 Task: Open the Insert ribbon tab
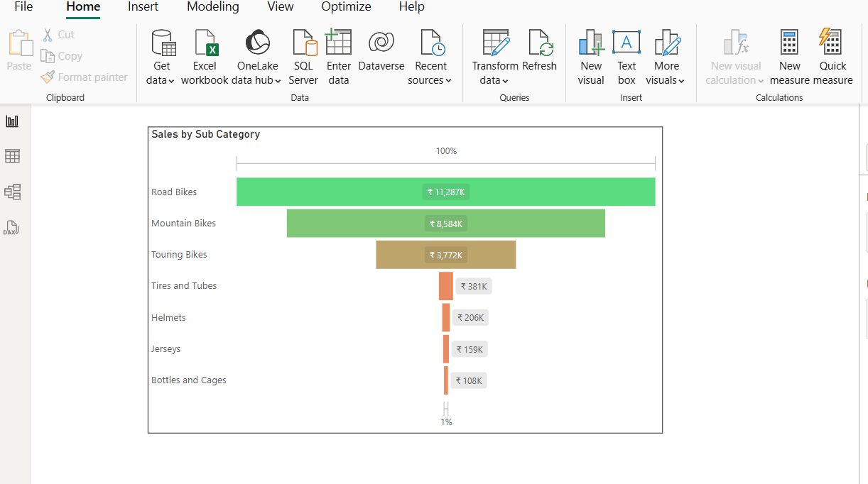(x=143, y=7)
